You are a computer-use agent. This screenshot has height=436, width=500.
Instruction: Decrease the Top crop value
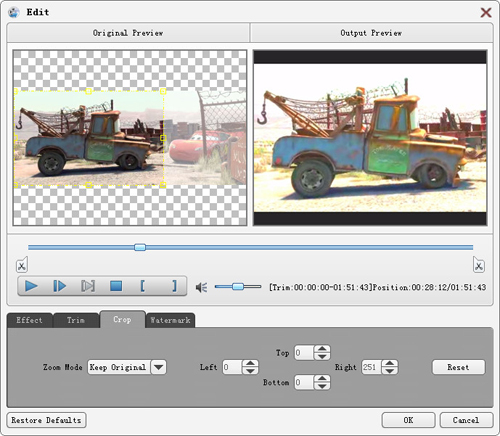[x=322, y=356]
